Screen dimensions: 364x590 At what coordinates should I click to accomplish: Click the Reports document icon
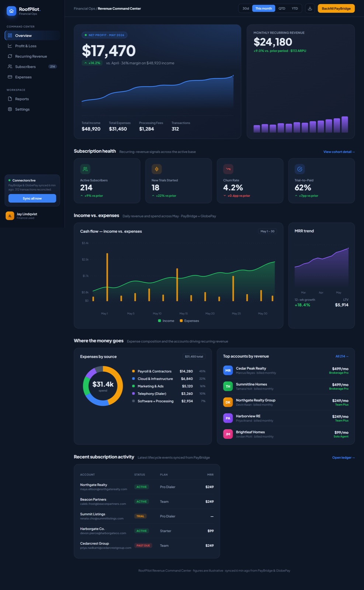tap(10, 99)
